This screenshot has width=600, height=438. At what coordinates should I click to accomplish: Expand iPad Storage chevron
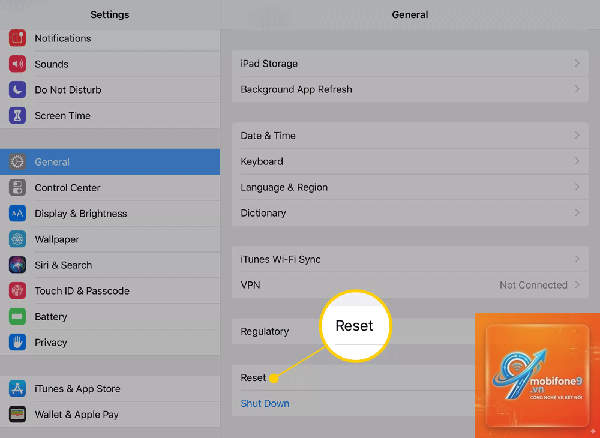pos(577,64)
